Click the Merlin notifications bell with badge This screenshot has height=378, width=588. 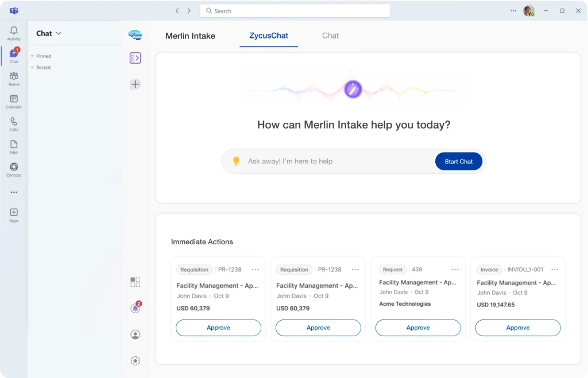click(x=135, y=308)
